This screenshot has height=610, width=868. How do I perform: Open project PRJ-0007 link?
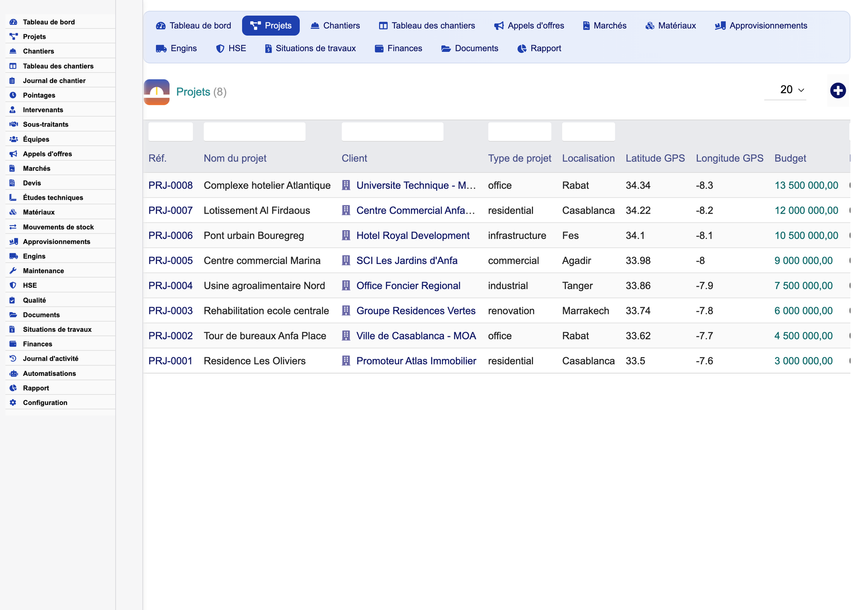pyautogui.click(x=170, y=210)
